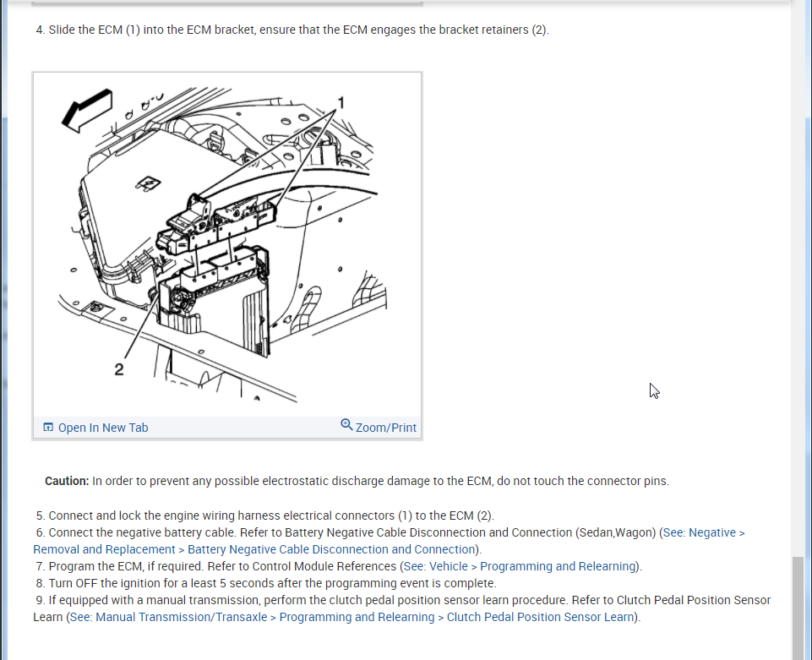812x660 pixels.
Task: Select step 7 'Program the ECM' text
Action: tap(339, 566)
